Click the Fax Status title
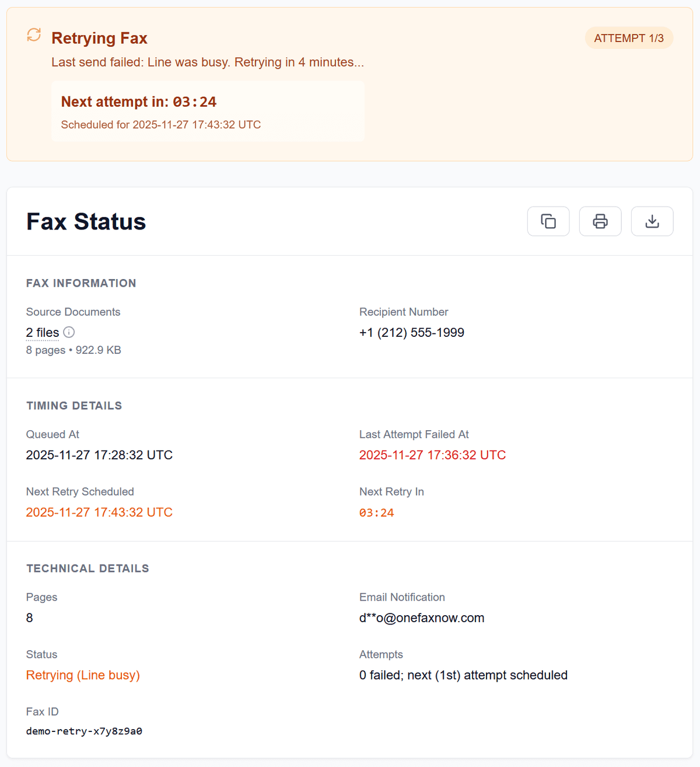The width and height of the screenshot is (700, 767). pyautogui.click(x=85, y=221)
